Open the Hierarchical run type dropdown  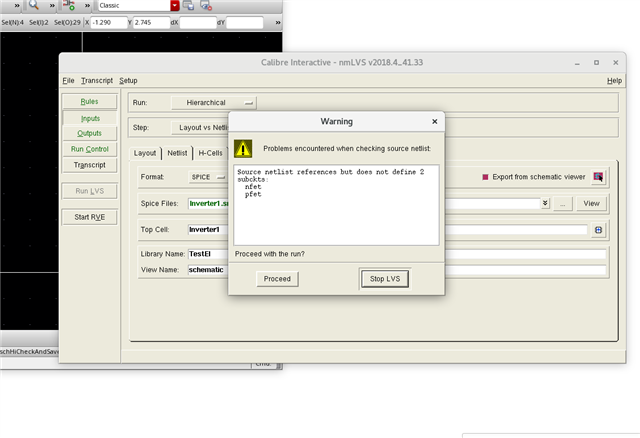214,102
